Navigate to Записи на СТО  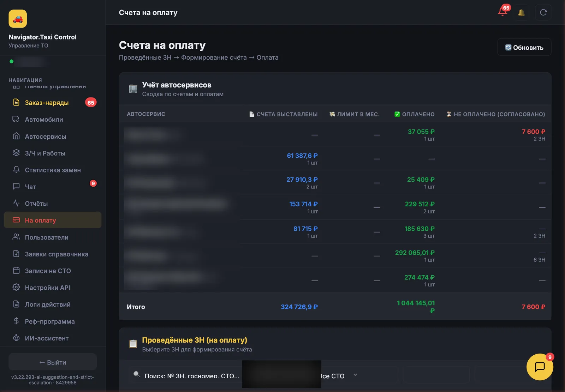53,271
